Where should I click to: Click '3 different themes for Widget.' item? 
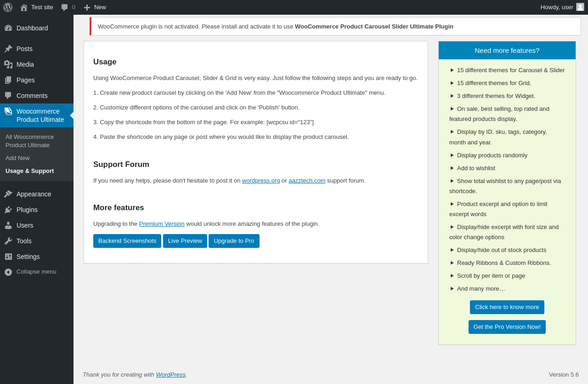[x=496, y=96]
